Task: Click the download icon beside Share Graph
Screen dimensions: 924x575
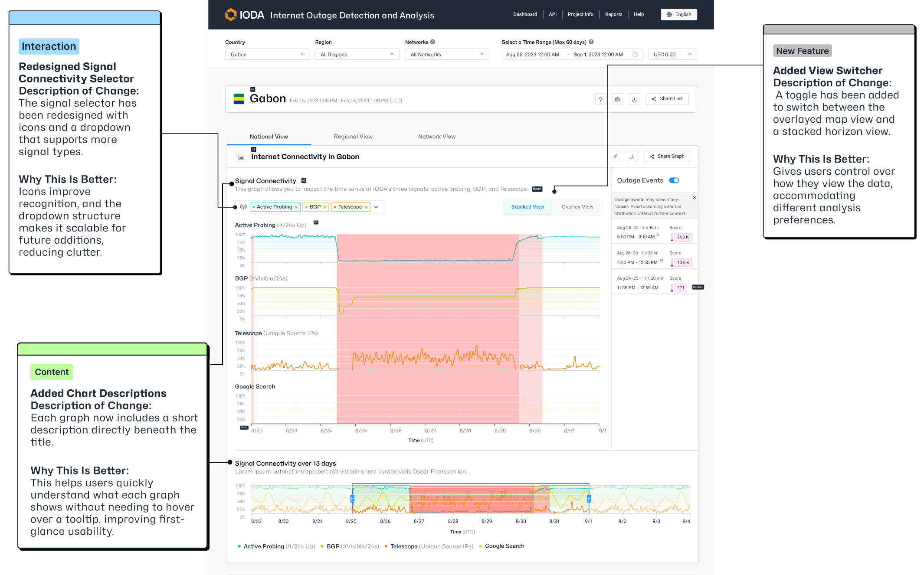Action: point(632,157)
